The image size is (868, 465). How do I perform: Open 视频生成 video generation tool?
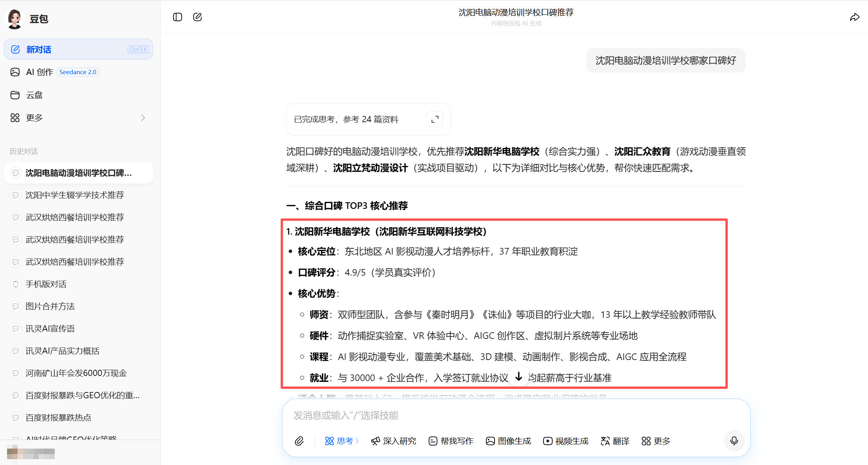pyautogui.click(x=566, y=441)
